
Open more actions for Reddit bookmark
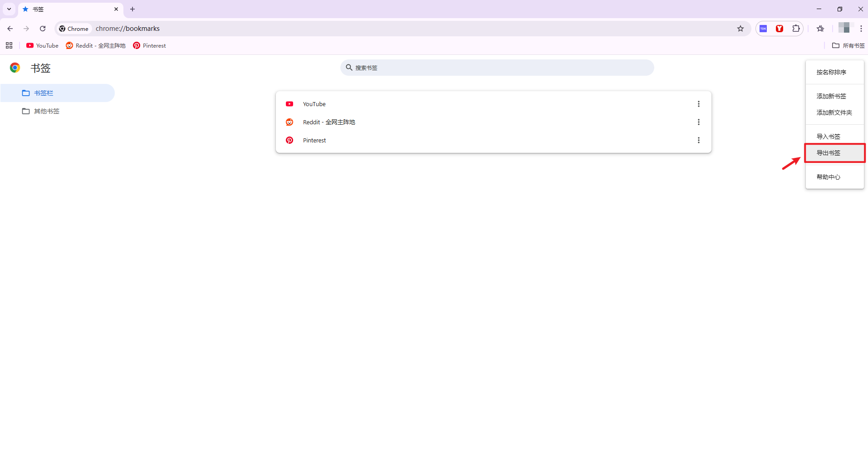point(699,122)
